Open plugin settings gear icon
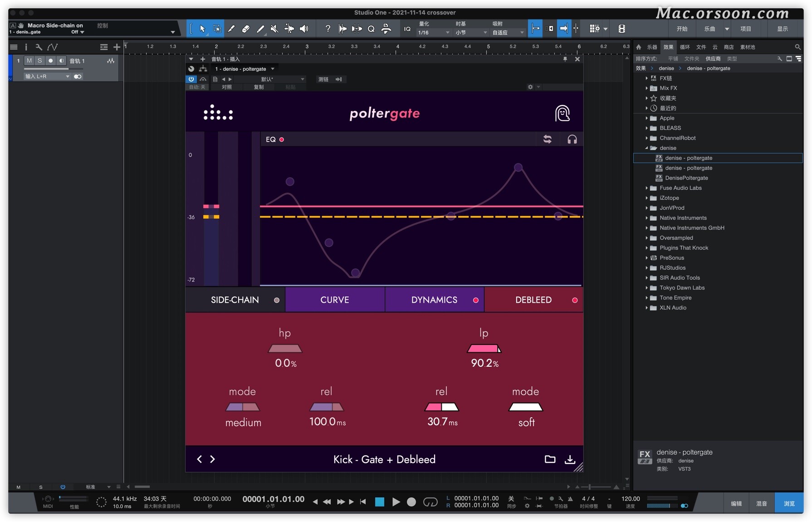 point(530,87)
